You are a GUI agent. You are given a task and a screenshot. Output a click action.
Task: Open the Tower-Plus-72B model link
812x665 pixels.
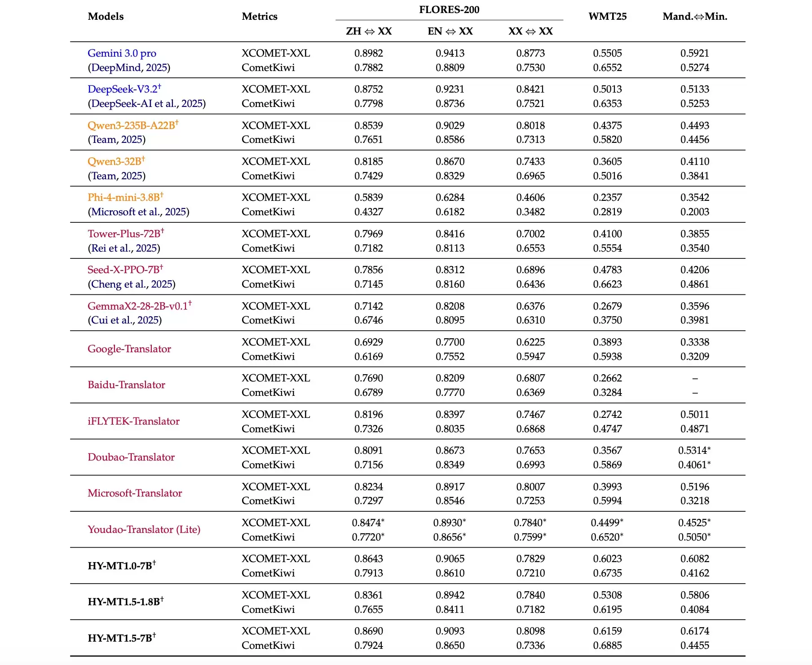(x=124, y=234)
